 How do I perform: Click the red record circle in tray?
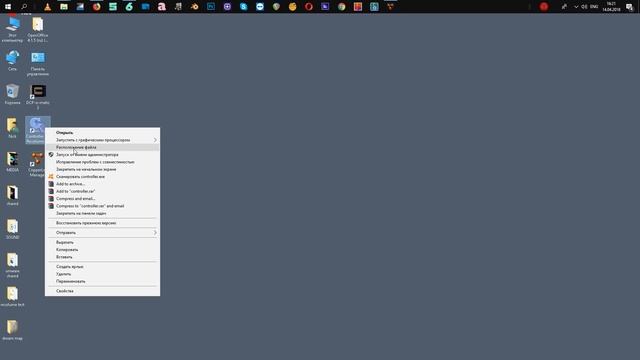(544, 7)
